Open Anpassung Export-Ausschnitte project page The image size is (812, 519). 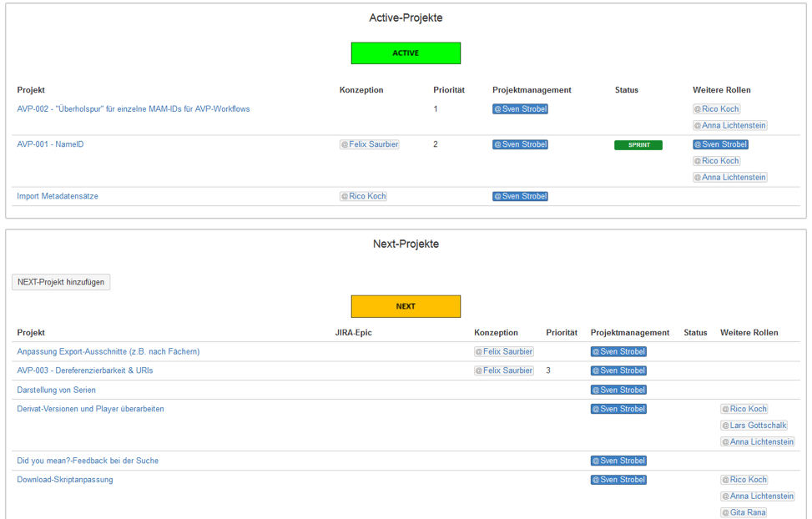108,351
